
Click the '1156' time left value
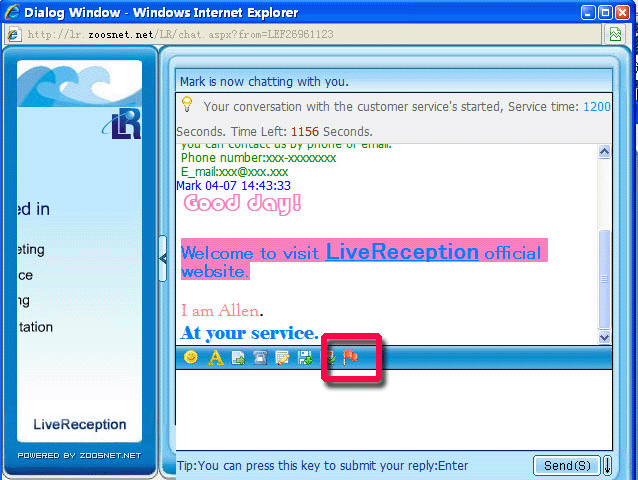pyautogui.click(x=305, y=132)
